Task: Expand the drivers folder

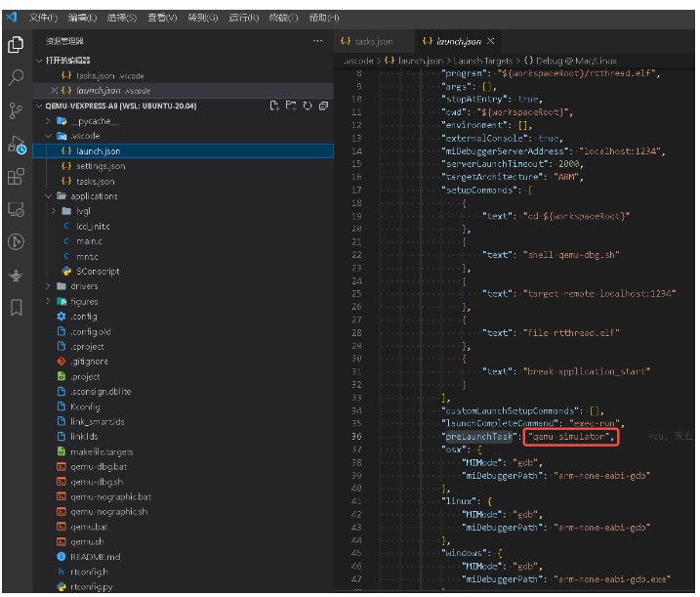Action: tap(83, 286)
